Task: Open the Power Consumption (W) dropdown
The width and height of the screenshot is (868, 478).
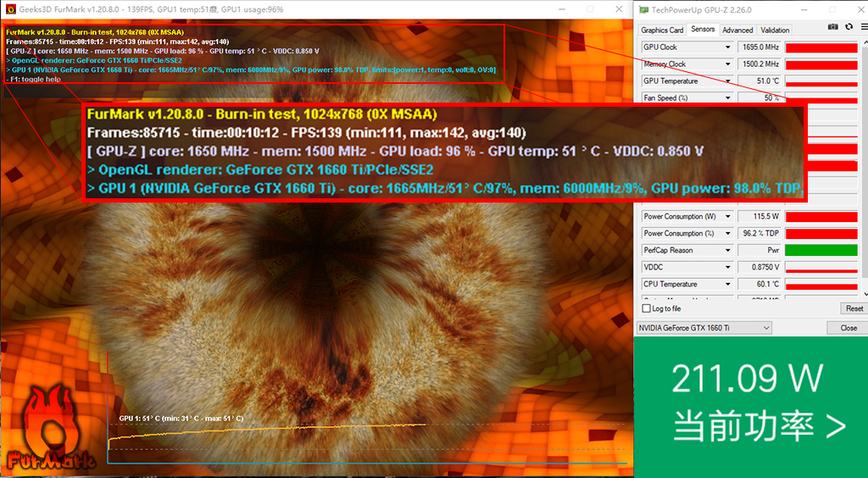Action: tap(728, 216)
